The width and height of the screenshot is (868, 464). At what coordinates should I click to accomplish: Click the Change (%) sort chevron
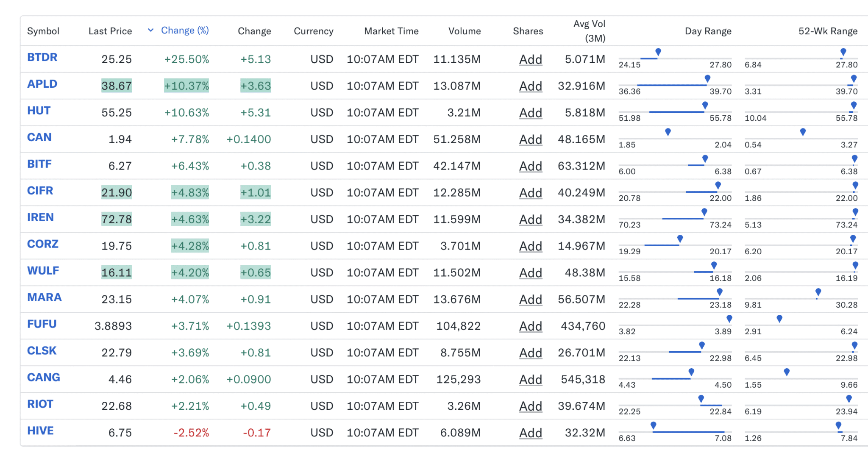point(150,30)
